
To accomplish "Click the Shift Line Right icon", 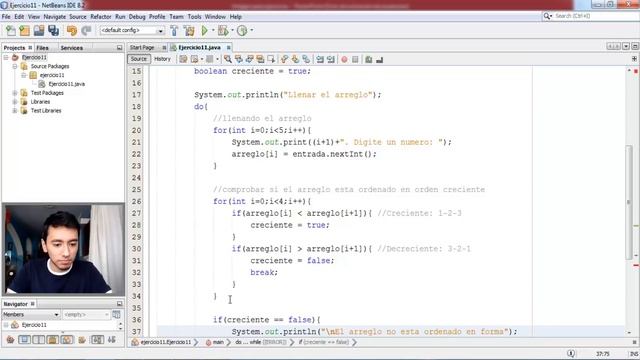I will 331,60.
